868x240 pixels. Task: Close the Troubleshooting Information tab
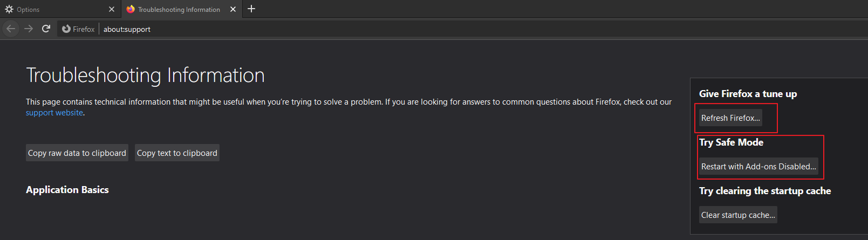233,9
